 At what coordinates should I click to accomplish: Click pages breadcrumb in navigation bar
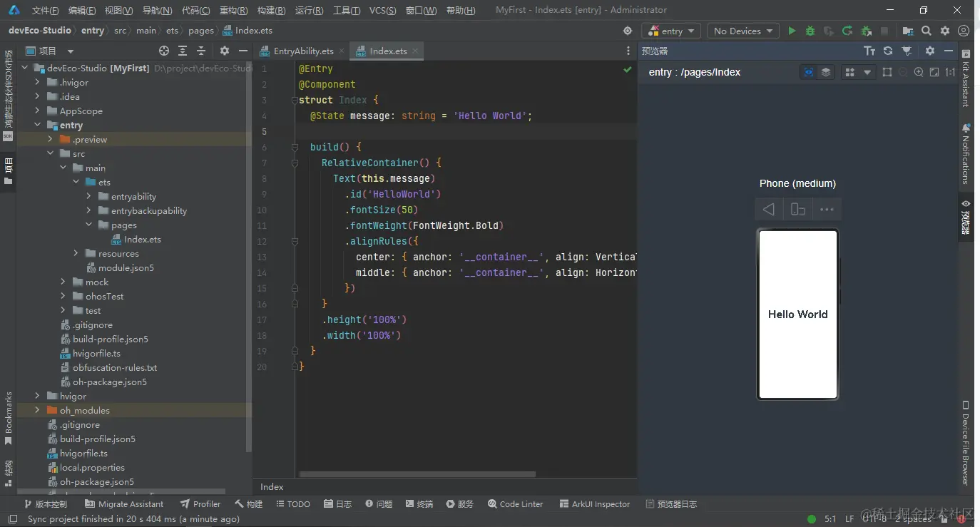[201, 31]
